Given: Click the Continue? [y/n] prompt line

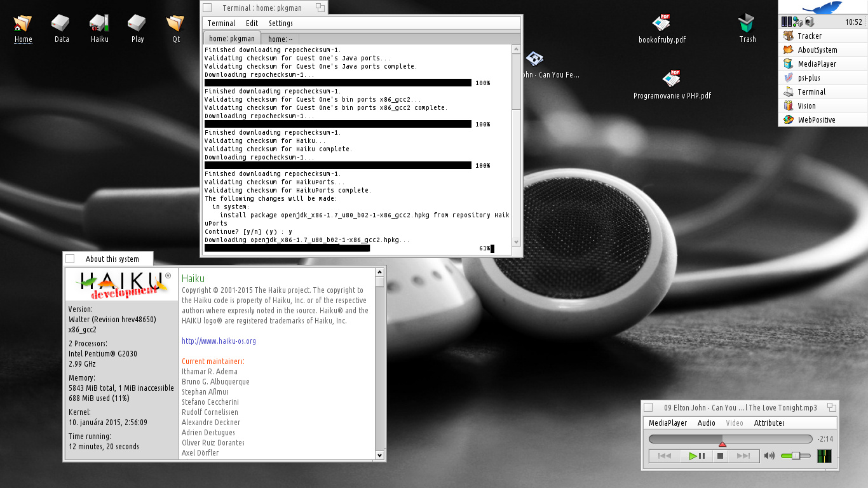Looking at the screenshot, I should [x=248, y=232].
